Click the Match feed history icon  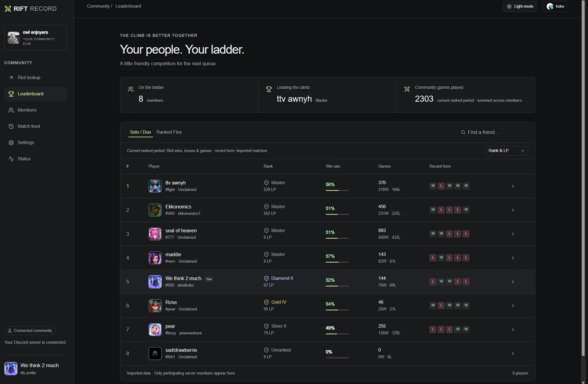(11, 126)
